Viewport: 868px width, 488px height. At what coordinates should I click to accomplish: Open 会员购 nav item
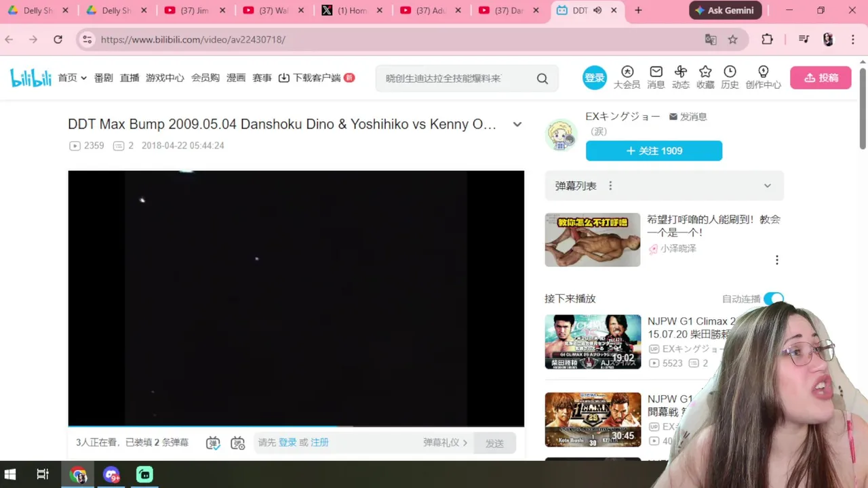[205, 78]
